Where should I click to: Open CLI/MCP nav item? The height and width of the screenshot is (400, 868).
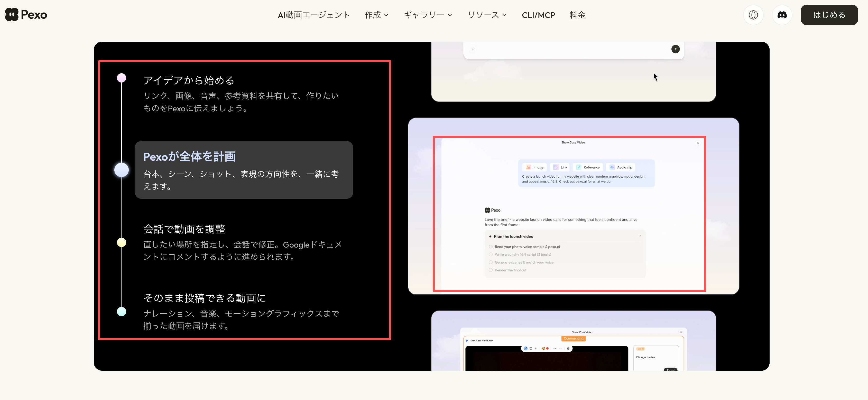click(x=538, y=15)
